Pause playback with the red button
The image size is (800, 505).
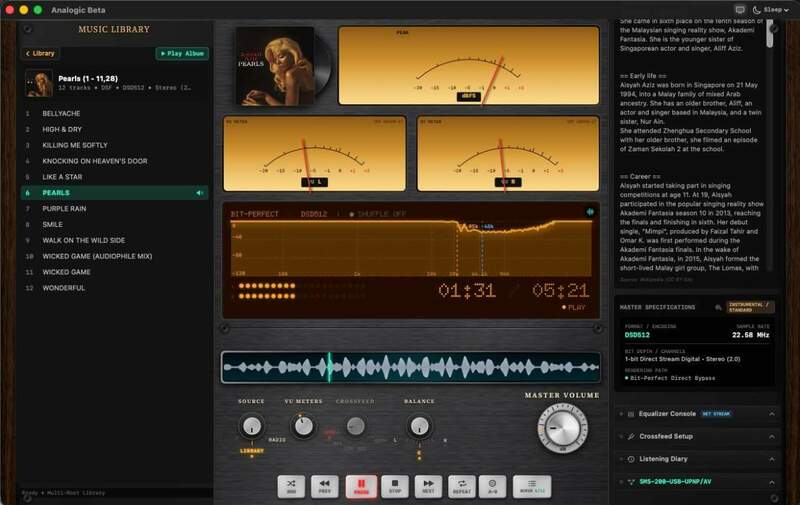361,486
